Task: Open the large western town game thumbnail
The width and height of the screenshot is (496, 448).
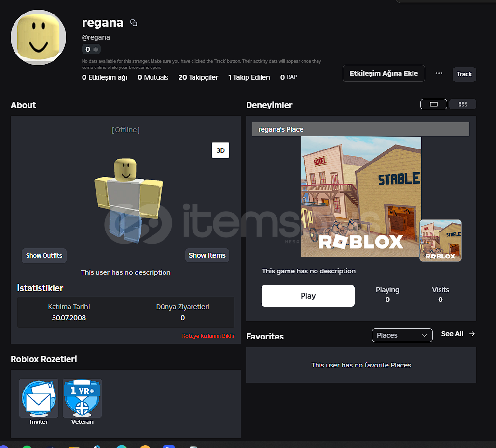Action: point(361,197)
